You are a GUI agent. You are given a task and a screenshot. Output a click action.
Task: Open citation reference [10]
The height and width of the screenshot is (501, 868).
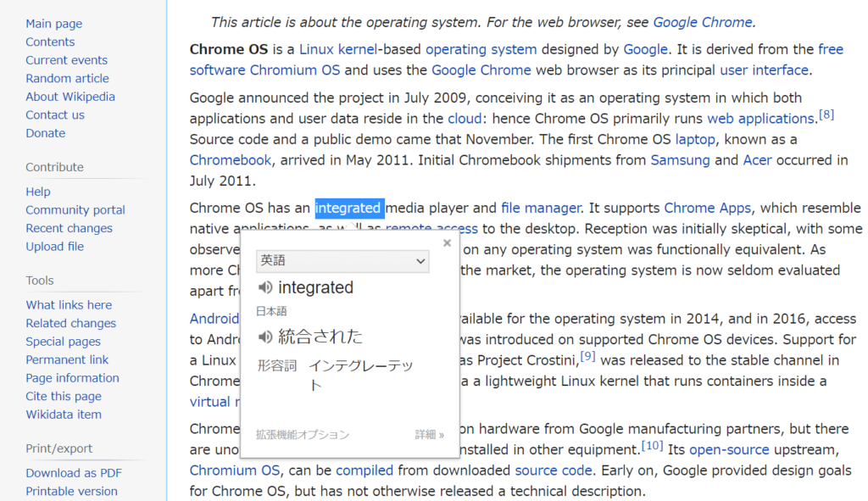click(652, 446)
